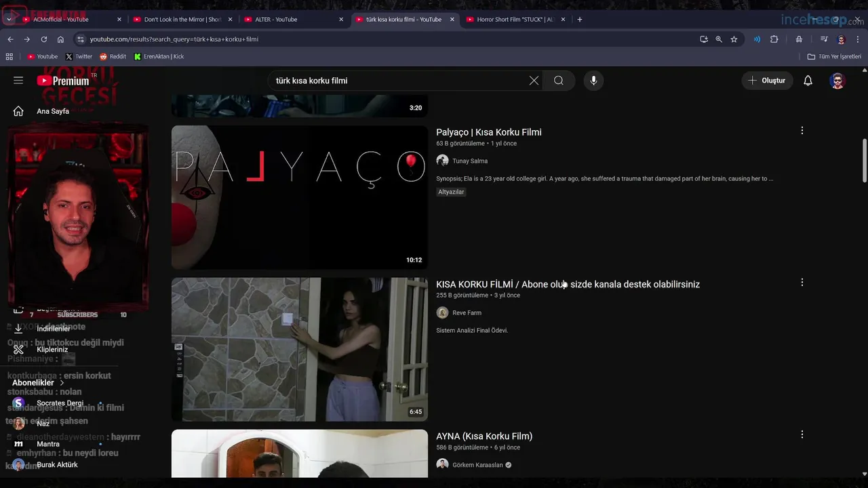868x488 pixels.
Task: Play the AYNA mirror video thumbnail
Action: [x=300, y=453]
